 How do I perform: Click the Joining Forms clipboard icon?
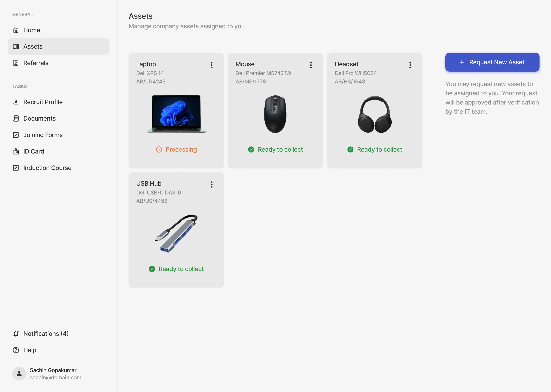coord(16,135)
